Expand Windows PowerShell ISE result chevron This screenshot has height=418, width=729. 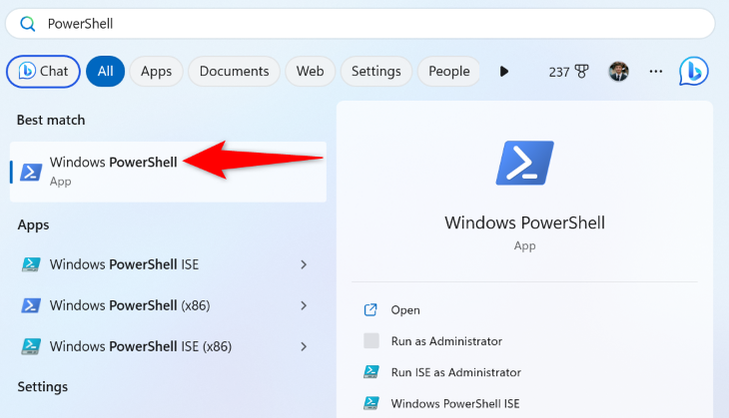[304, 265]
